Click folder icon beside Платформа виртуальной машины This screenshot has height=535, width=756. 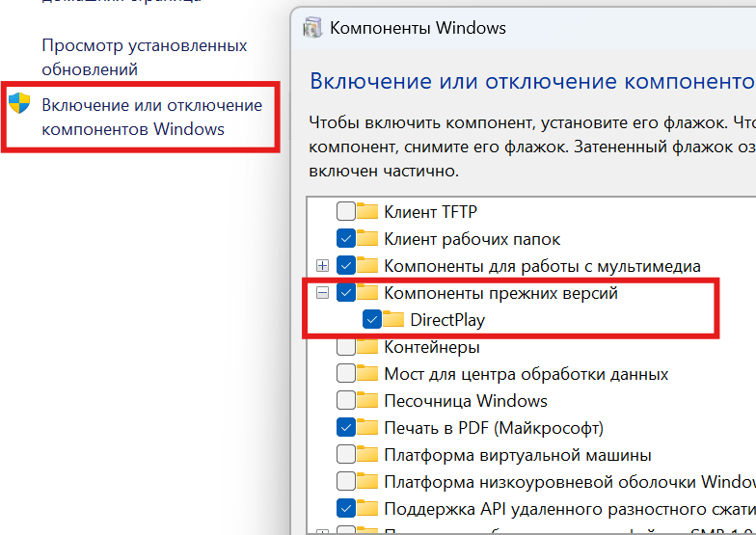pos(367,455)
